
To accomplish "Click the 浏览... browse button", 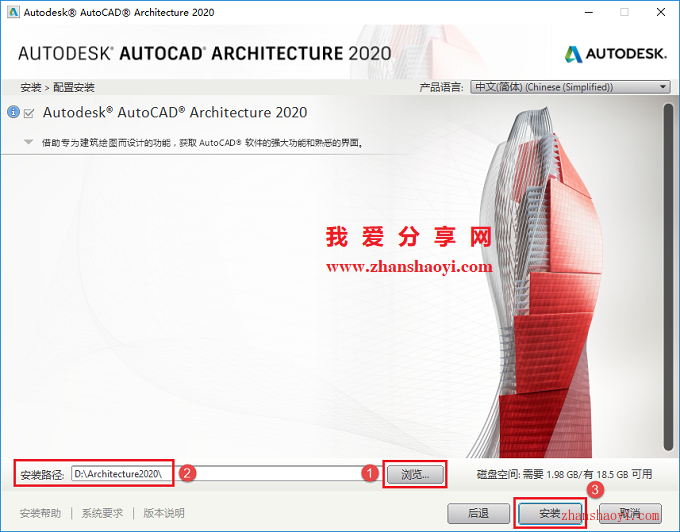I will tap(415, 475).
